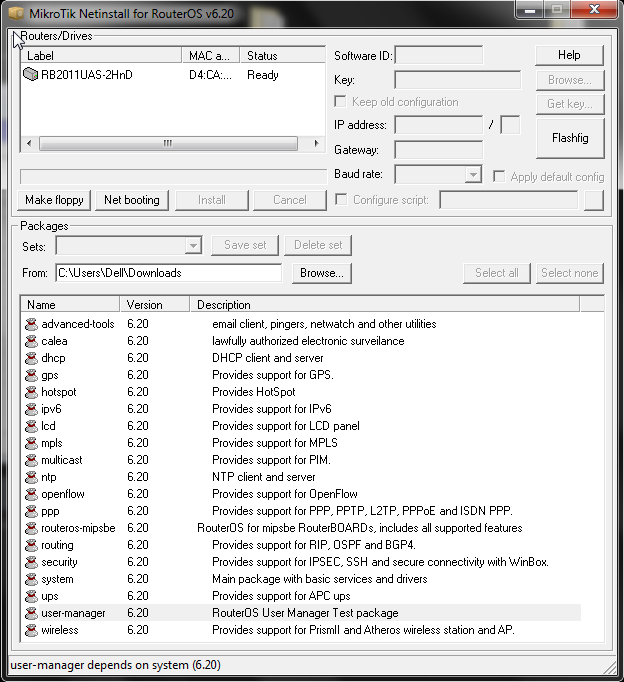Click Browse button beside Key field
Screen dimensions: 624x682
tap(570, 80)
